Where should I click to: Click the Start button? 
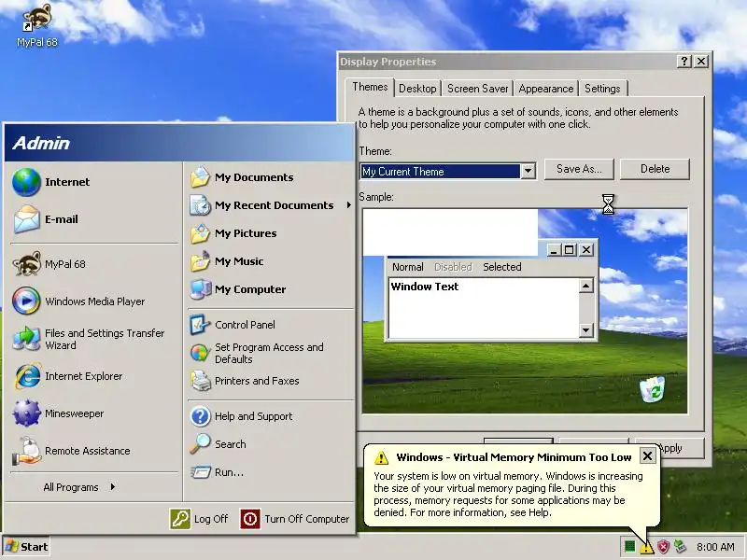(x=27, y=547)
